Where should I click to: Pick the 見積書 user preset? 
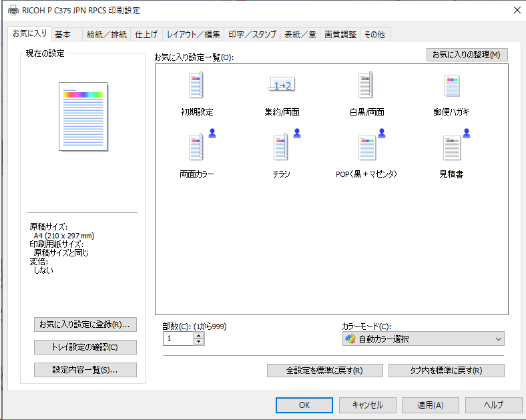click(x=451, y=148)
